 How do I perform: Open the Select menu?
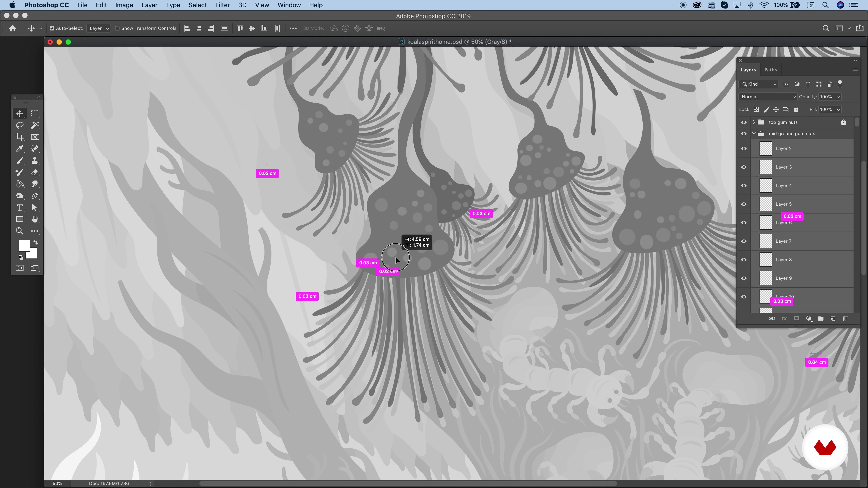[198, 5]
